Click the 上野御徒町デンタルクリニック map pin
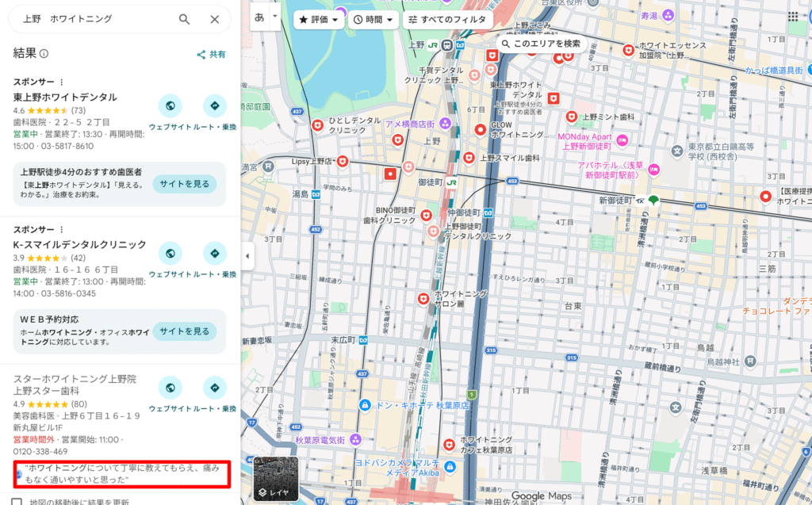Screen dimensions: 812x505 pyautogui.click(x=434, y=231)
